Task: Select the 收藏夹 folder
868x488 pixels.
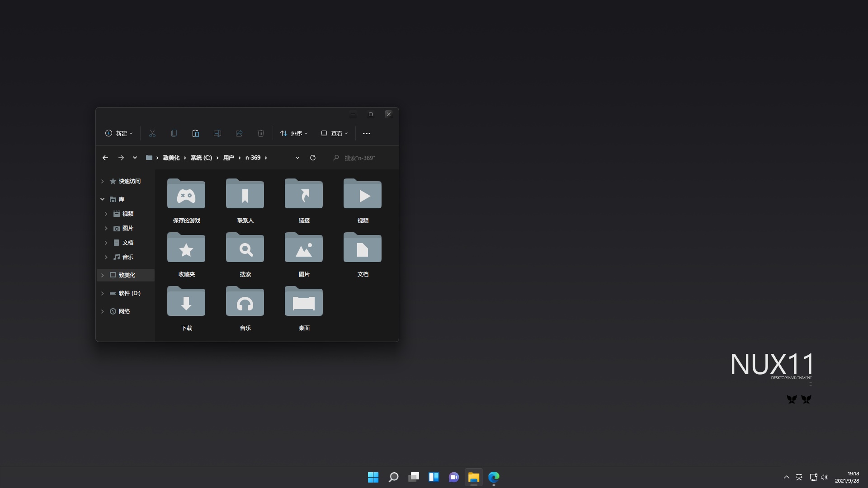Action: click(x=186, y=254)
